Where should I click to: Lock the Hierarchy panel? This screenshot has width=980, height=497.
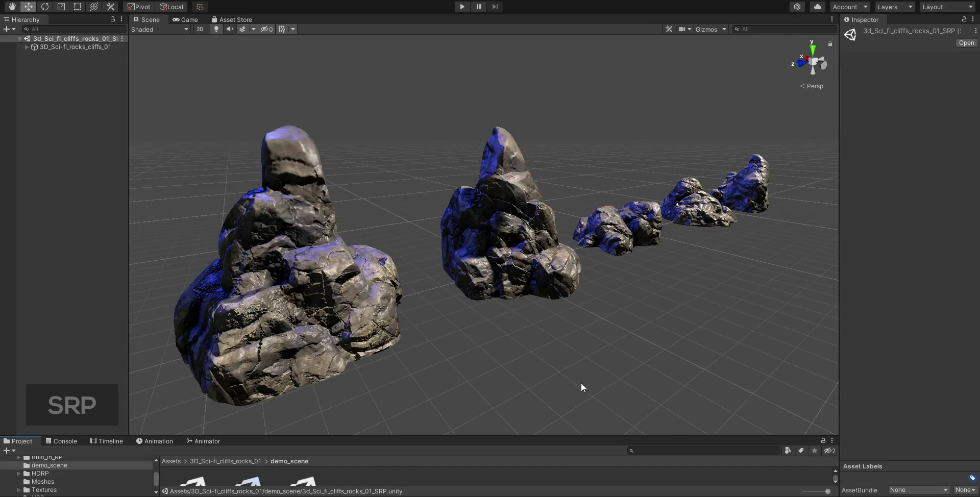113,19
